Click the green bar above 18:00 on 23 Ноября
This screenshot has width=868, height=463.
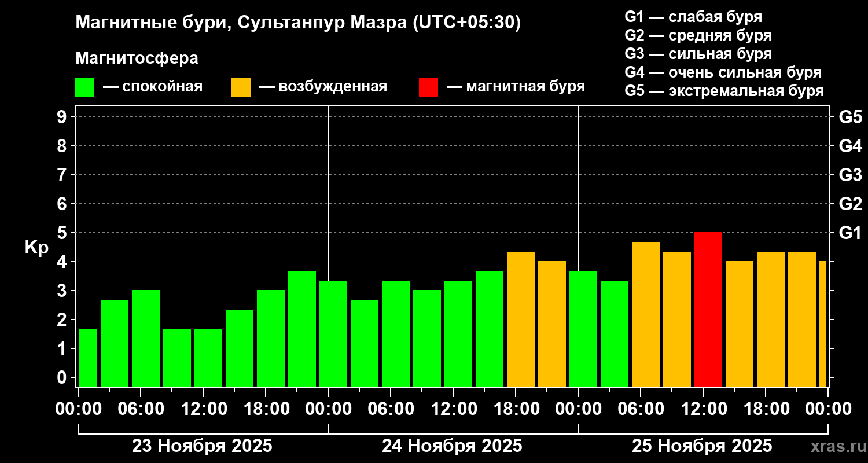[271, 338]
